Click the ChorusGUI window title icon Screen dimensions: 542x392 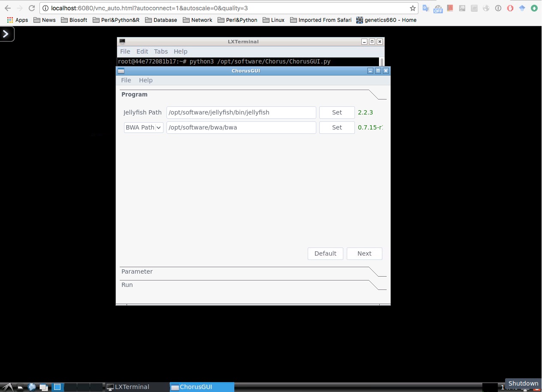(121, 71)
